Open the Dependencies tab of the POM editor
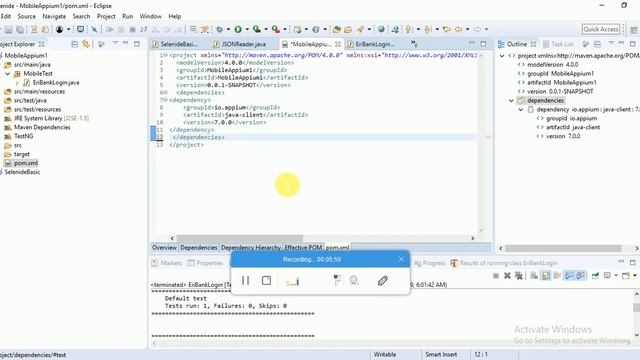Image resolution: width=640 pixels, height=360 pixels. (199, 247)
